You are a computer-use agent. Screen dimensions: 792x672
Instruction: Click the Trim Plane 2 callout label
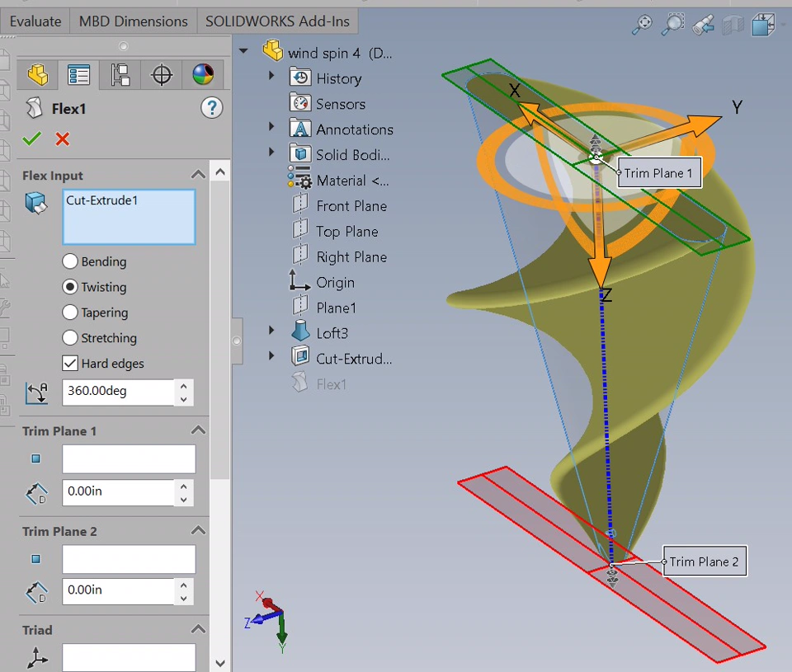[704, 562]
